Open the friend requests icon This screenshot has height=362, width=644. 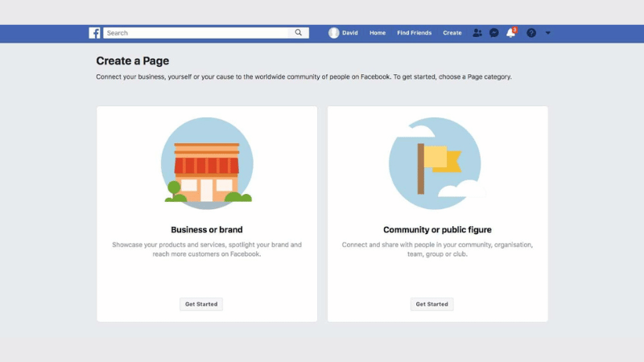coord(477,33)
